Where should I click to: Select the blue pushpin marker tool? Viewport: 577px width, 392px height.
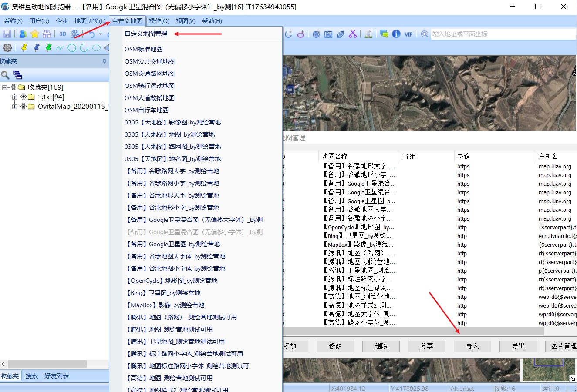point(36,48)
